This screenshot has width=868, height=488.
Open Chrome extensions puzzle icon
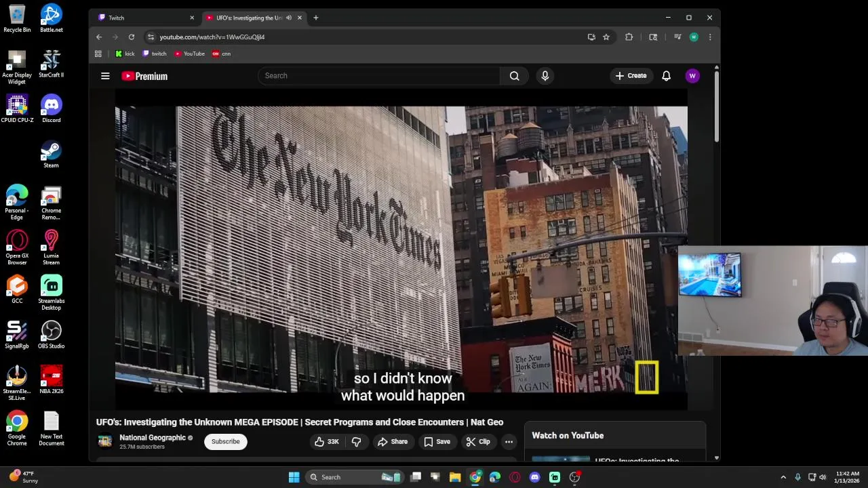click(x=629, y=37)
